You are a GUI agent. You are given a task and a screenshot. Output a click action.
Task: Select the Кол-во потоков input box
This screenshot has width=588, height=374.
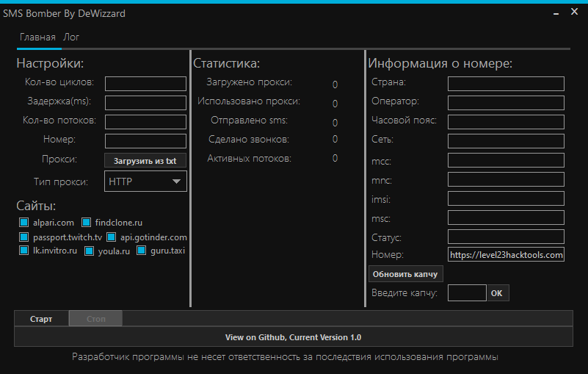(145, 122)
